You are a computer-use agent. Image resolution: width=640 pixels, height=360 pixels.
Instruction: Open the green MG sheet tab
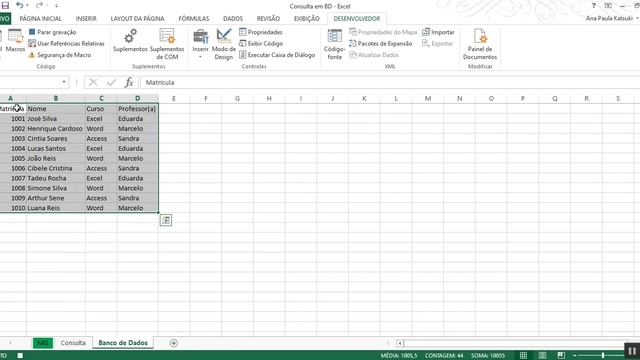(43, 343)
